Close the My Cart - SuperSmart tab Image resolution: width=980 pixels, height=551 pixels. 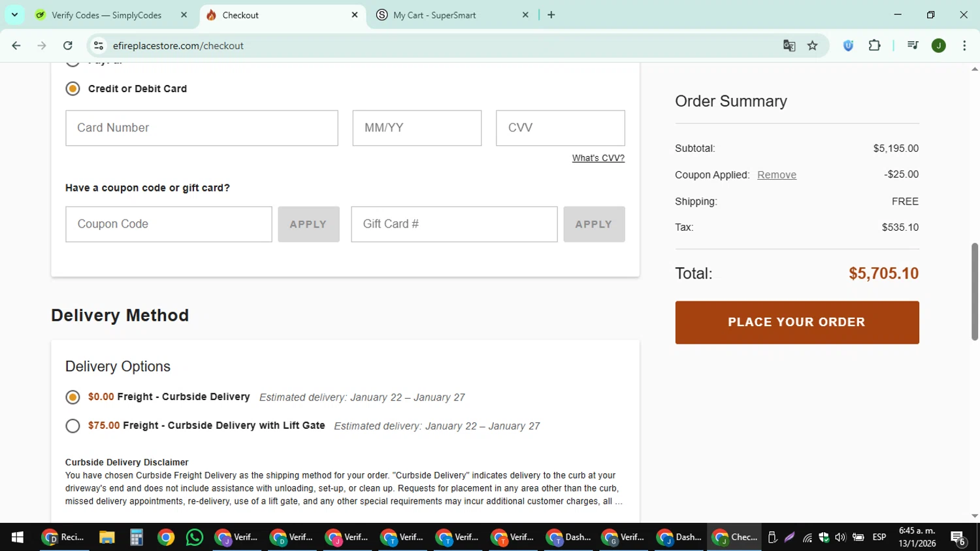[525, 15]
